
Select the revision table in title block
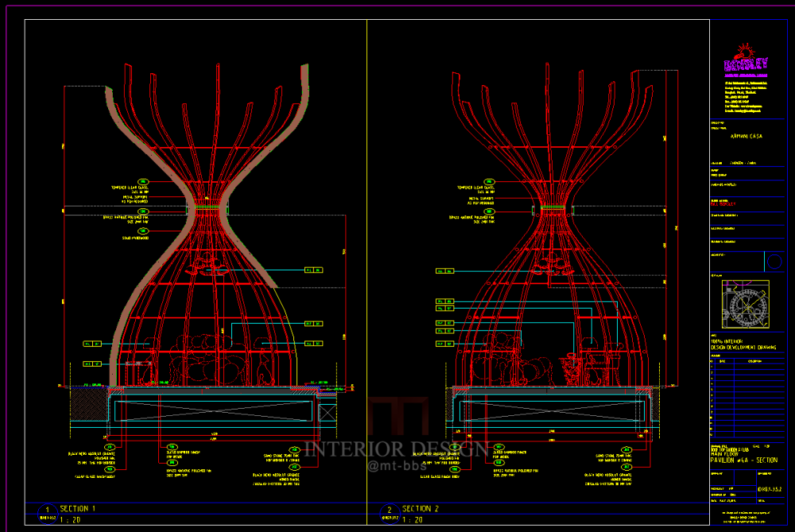[747, 398]
